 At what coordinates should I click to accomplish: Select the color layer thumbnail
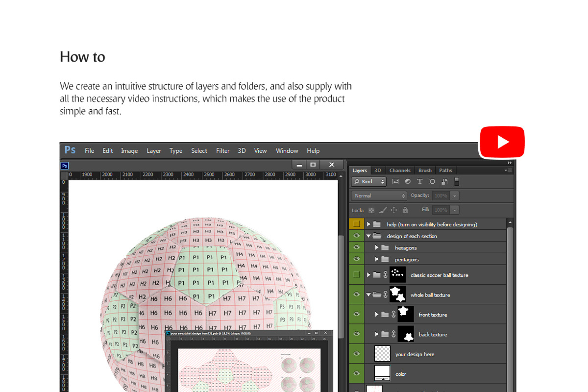click(382, 373)
